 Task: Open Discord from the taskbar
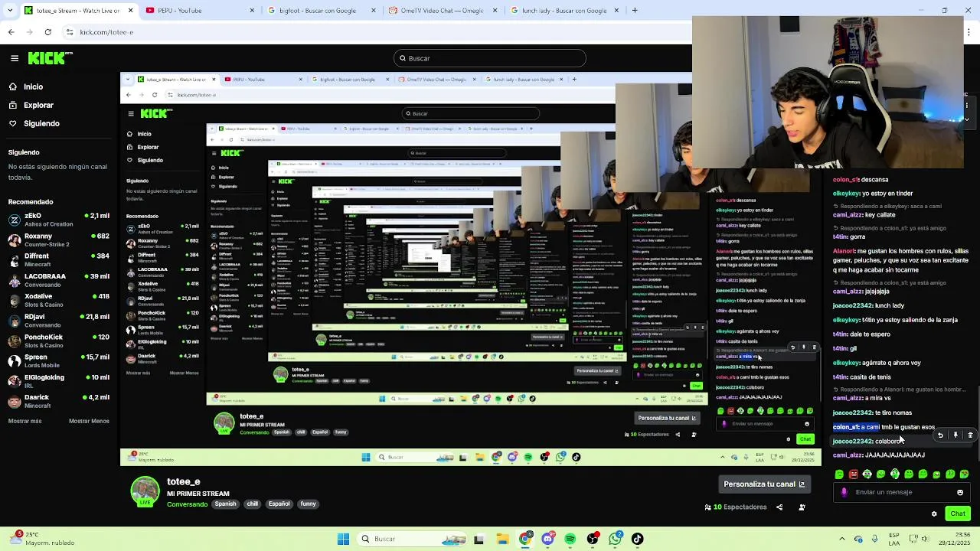point(547,539)
